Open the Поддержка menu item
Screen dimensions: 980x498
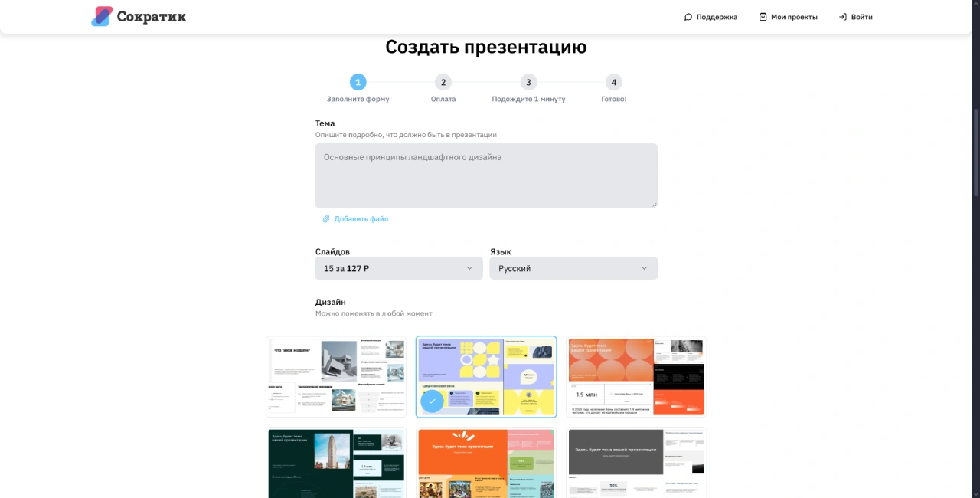[716, 16]
